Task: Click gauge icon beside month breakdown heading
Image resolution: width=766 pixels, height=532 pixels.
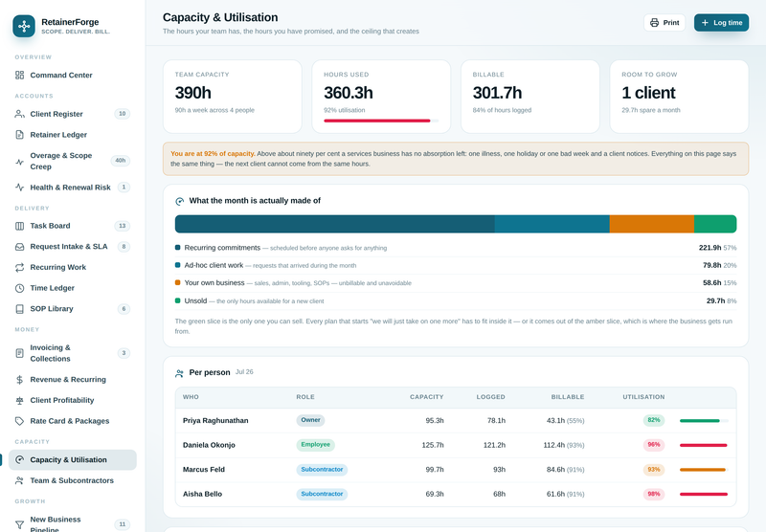Action: click(x=179, y=201)
